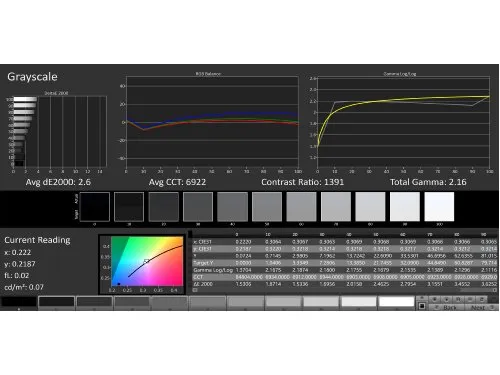Click the small up arrow above the stop icon
Image resolution: width=500 pixels, height=375 pixels.
422,298
